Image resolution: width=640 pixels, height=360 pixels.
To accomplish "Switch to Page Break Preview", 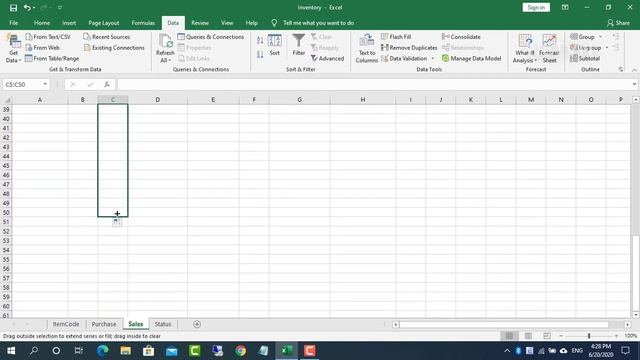I will pos(547,336).
